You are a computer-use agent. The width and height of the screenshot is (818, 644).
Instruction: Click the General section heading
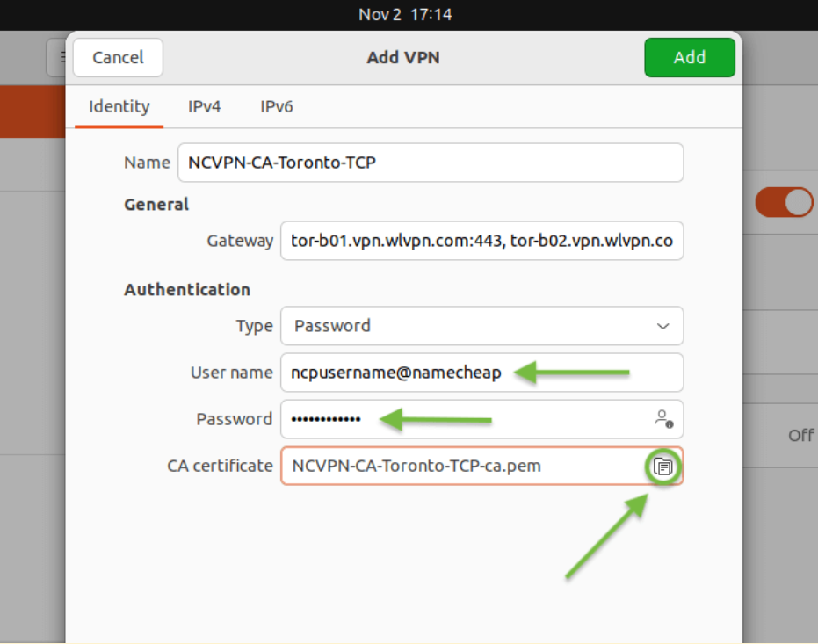point(156,205)
